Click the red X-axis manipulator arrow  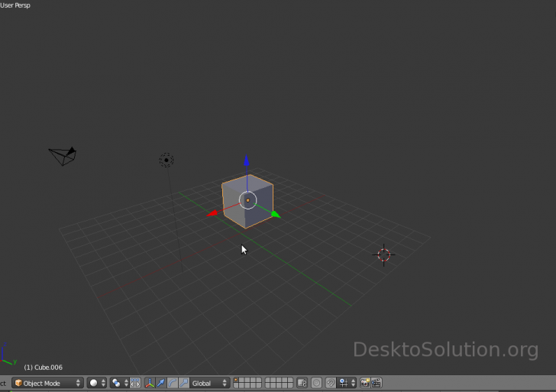point(212,213)
